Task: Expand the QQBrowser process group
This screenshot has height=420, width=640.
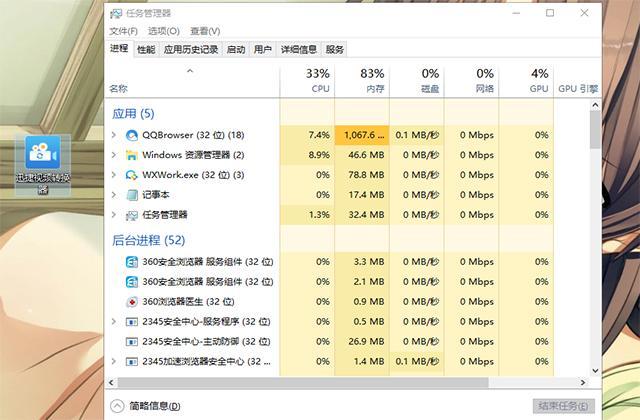Action: [x=114, y=135]
